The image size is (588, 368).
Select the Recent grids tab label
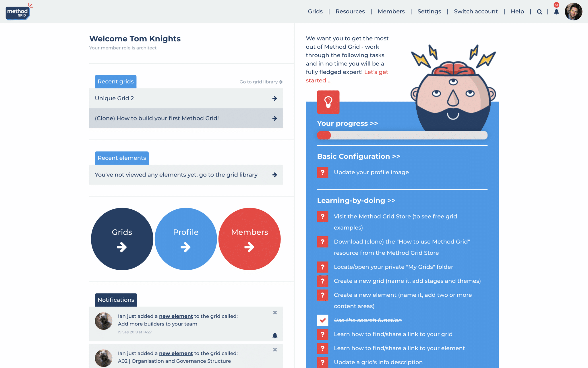[116, 82]
